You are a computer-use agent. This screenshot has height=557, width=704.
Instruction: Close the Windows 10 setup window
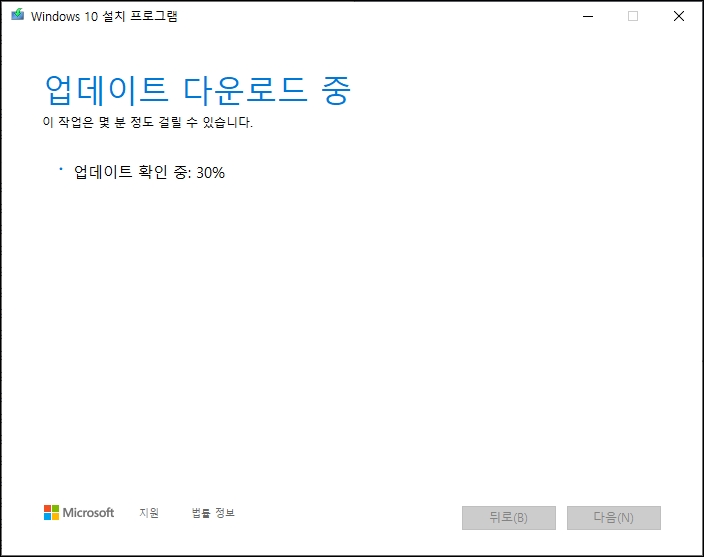tap(679, 17)
